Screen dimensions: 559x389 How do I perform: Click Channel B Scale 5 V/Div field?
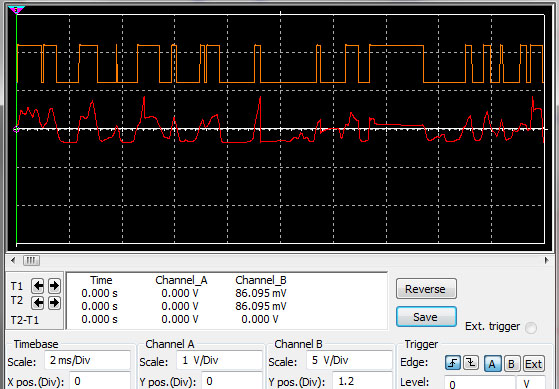[x=349, y=360]
